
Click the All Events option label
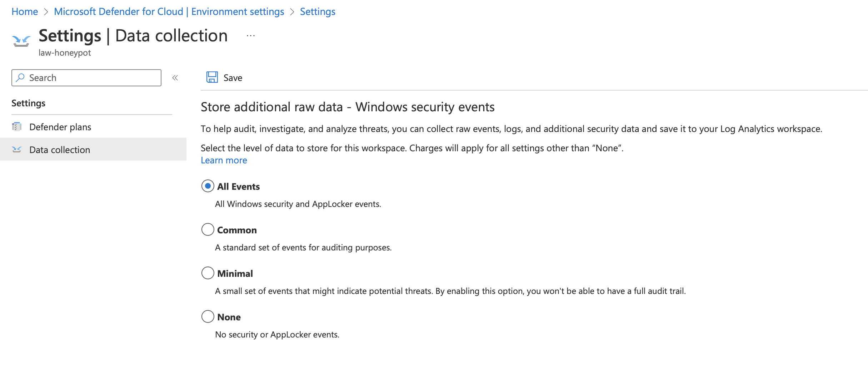tap(239, 187)
